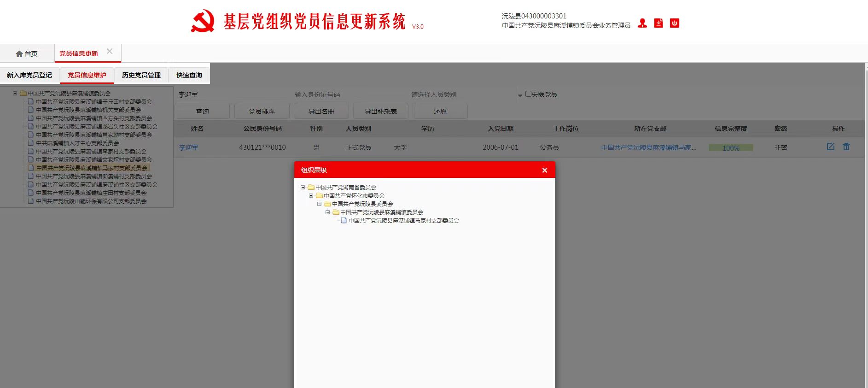
Task: Select 麻溪铺社区支部委员会 in sidebar tree
Action: [97, 184]
